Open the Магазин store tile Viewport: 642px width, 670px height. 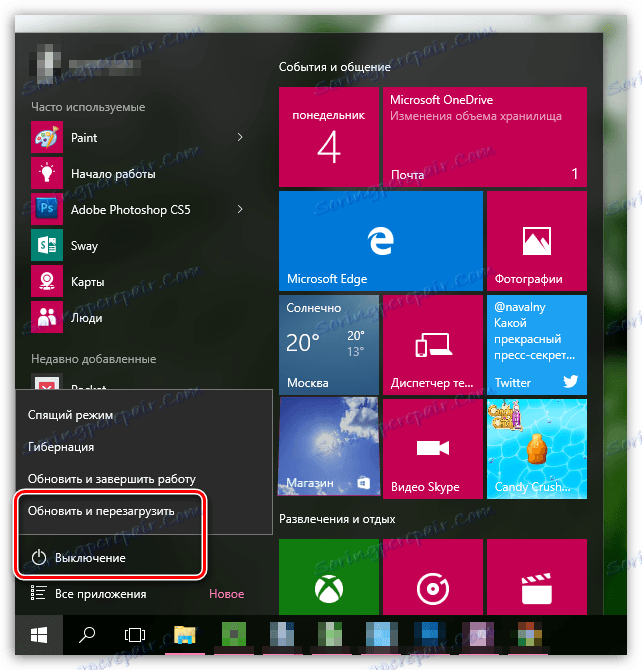(329, 447)
